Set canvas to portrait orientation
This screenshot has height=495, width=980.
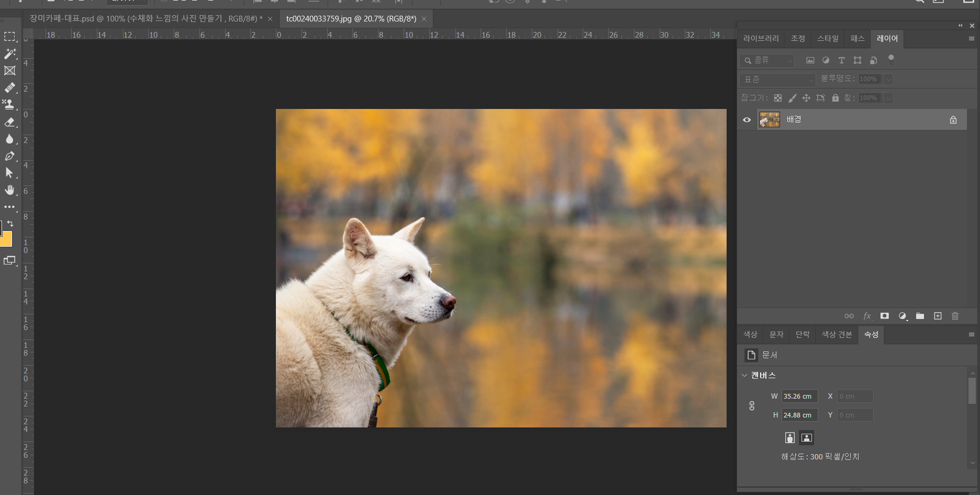(x=790, y=438)
